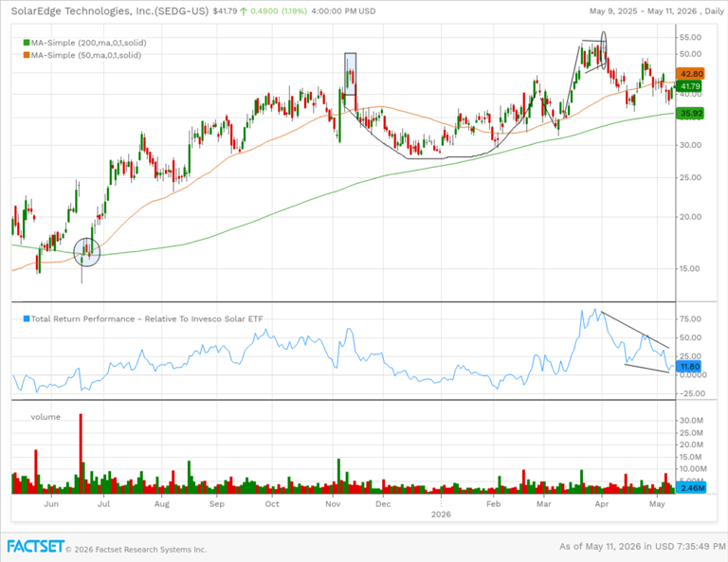Click the green 41.79 price tag
Viewport: 728px width, 562px height.
[690, 86]
